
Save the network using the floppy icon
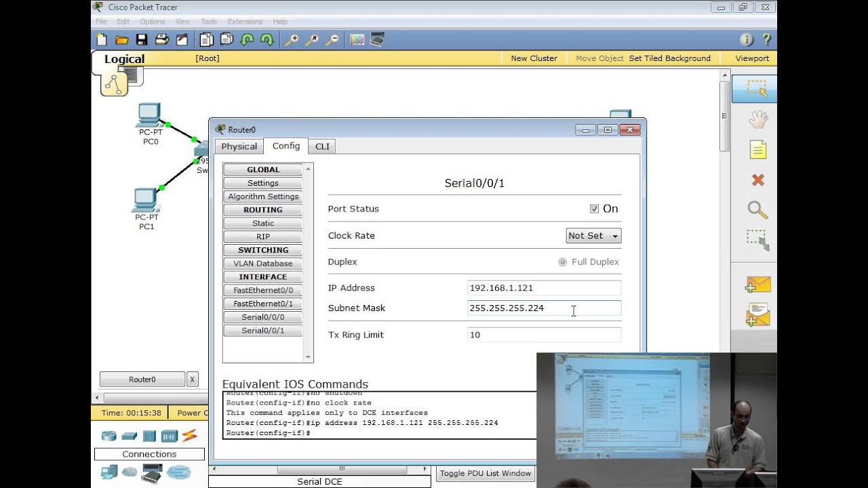(x=142, y=40)
